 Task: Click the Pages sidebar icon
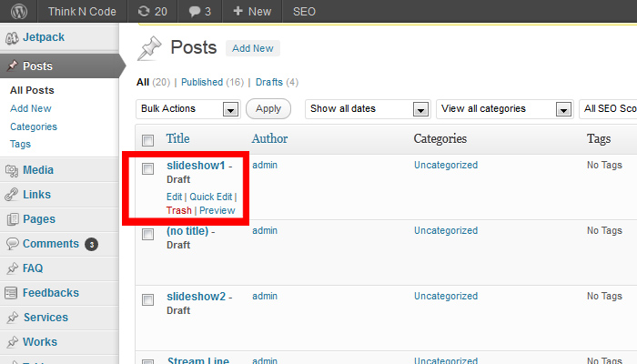point(12,219)
